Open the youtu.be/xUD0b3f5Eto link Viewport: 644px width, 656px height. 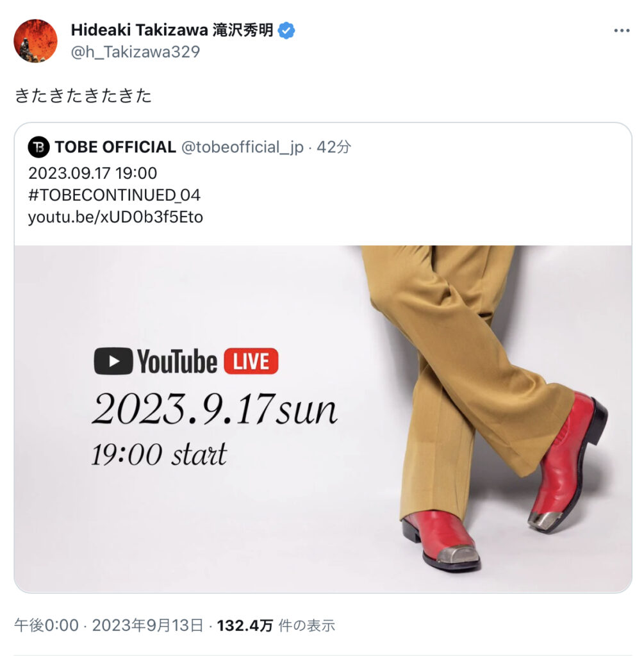pos(115,217)
